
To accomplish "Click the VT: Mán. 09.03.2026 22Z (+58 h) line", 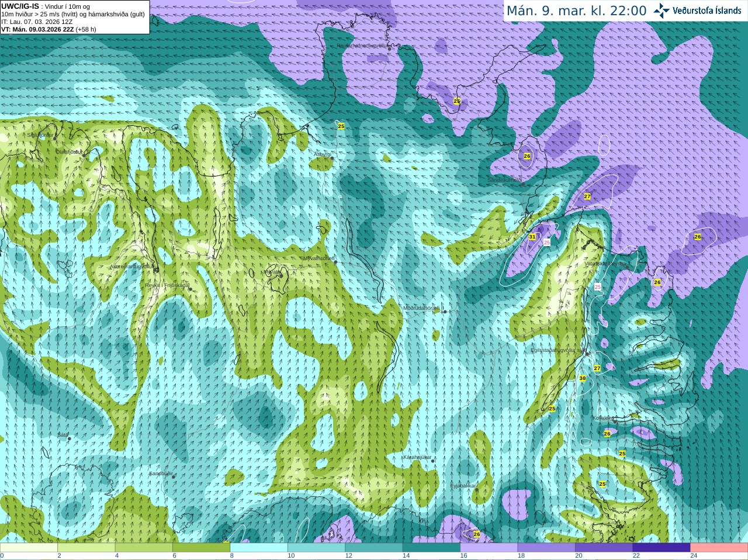I will pos(49,29).
